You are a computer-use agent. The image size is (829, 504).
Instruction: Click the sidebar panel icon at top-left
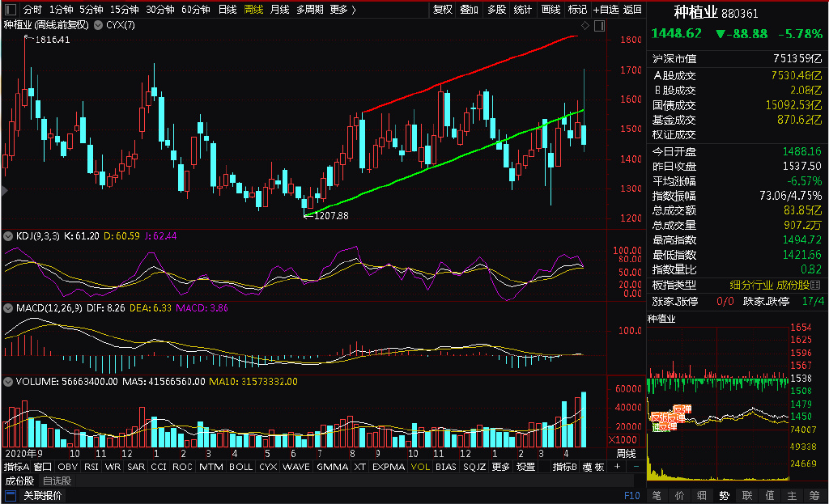coord(10,10)
